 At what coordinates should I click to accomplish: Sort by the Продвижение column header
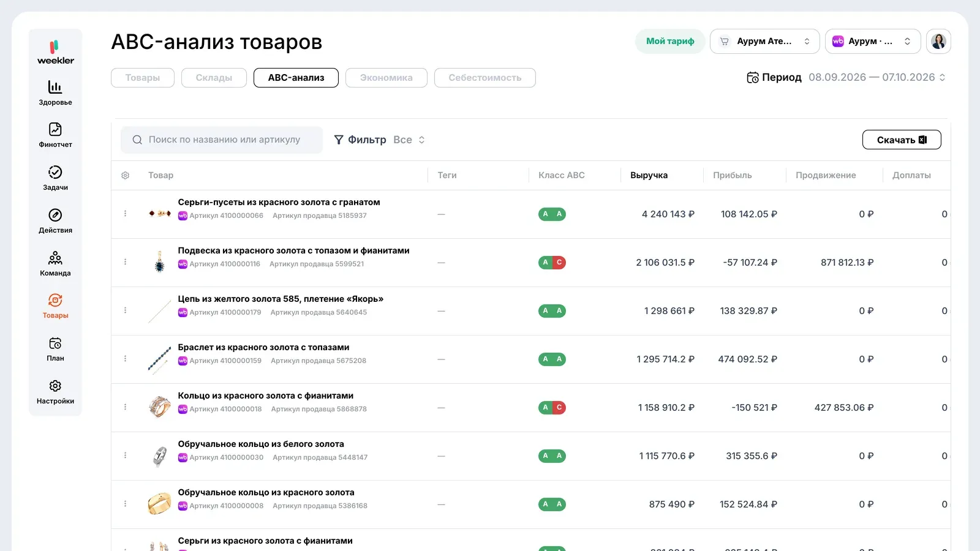(x=826, y=175)
